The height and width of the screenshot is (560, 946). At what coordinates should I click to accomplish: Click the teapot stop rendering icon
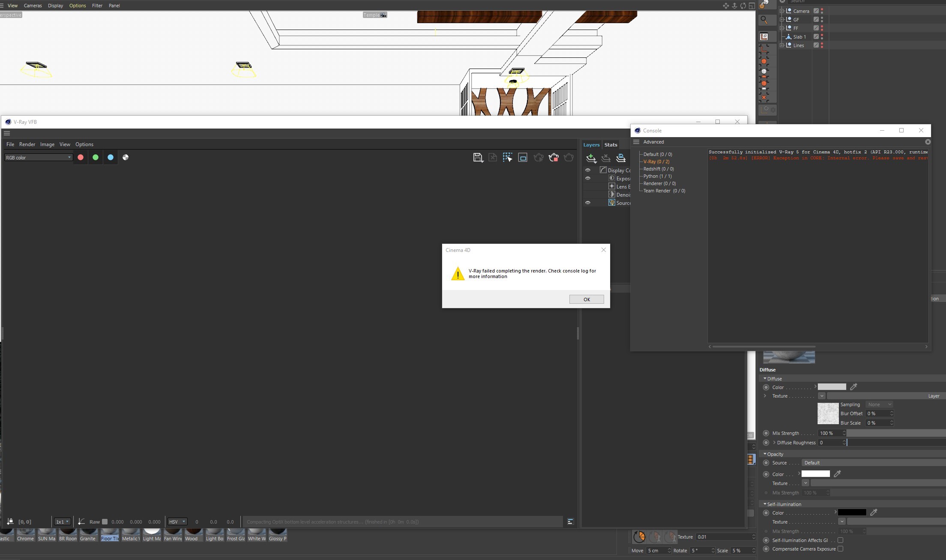pyautogui.click(x=554, y=157)
